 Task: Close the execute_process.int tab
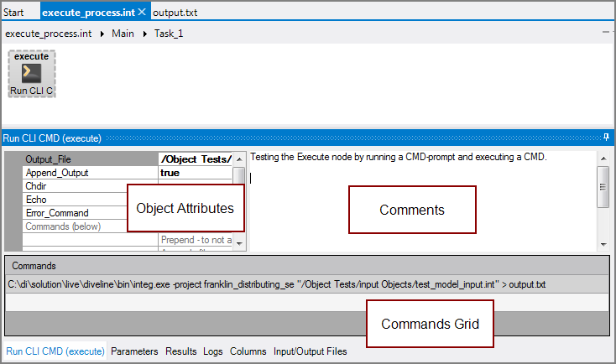coord(142,13)
